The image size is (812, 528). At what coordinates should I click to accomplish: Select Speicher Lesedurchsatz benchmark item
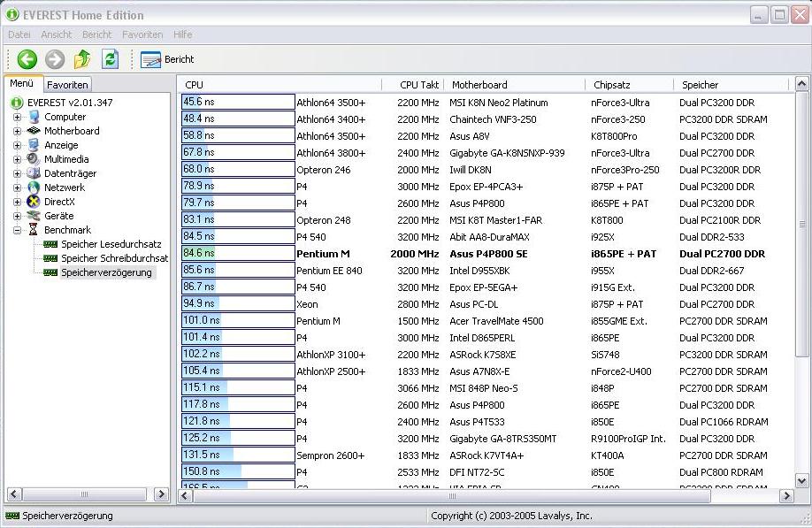click(x=111, y=244)
